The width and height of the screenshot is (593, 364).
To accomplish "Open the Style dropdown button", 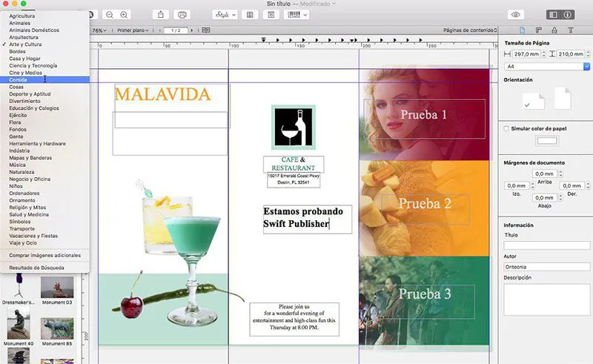I will (225, 15).
